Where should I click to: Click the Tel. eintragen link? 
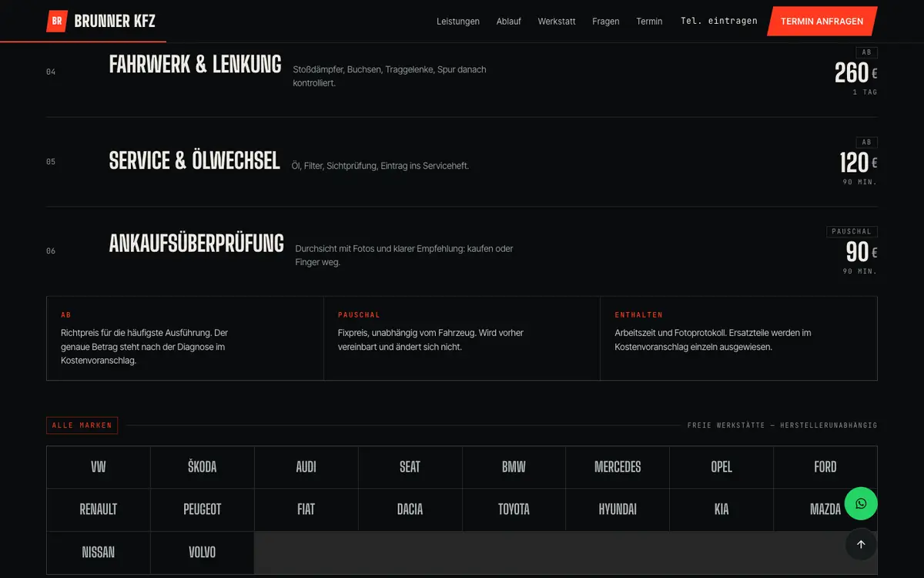click(719, 21)
